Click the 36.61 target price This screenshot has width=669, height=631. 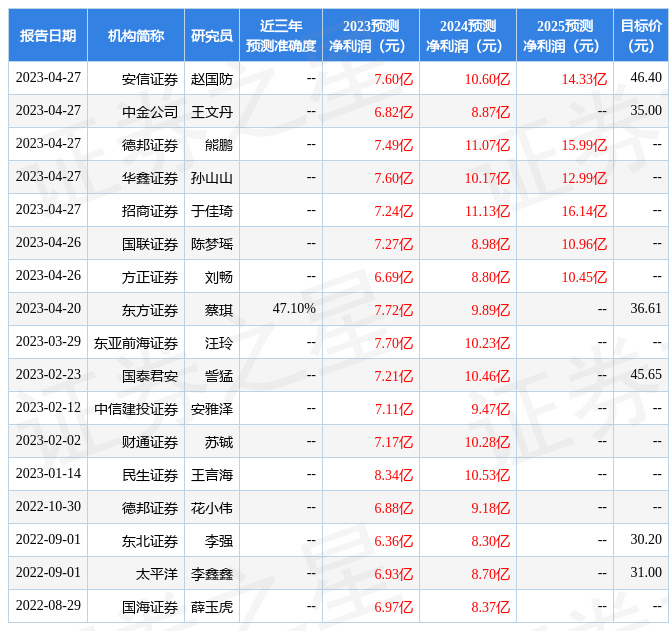pyautogui.click(x=646, y=308)
